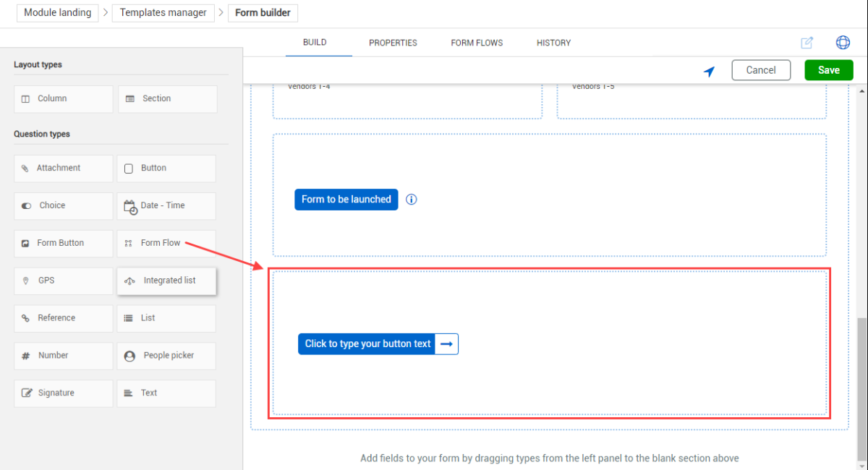Image resolution: width=868 pixels, height=470 pixels.
Task: Click the info icon beside Form to be launched
Action: pos(412,200)
